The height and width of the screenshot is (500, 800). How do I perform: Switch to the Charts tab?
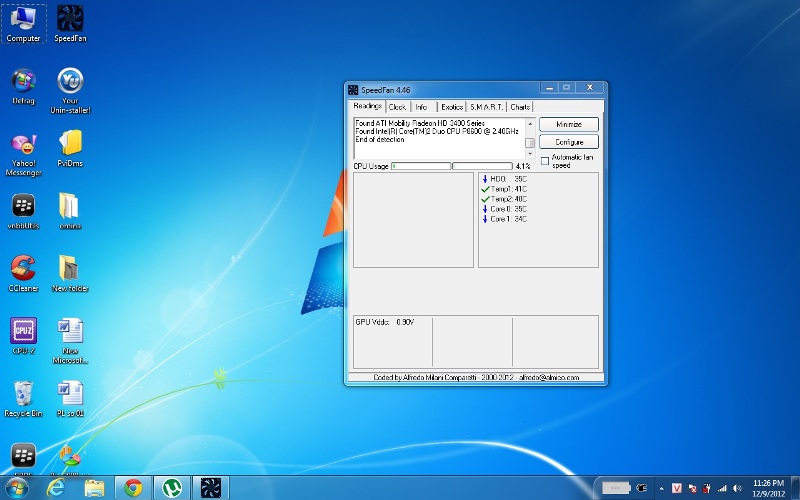(x=520, y=107)
